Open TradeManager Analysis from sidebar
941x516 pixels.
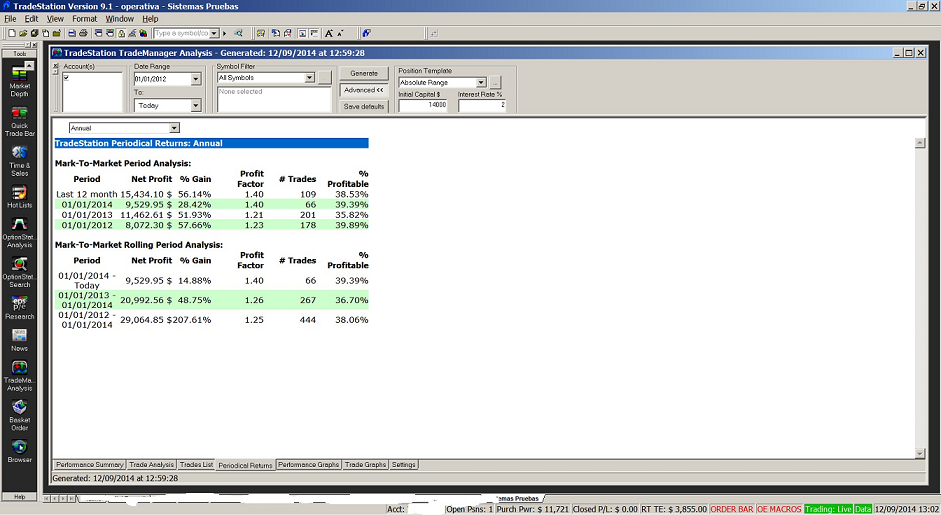(x=19, y=376)
